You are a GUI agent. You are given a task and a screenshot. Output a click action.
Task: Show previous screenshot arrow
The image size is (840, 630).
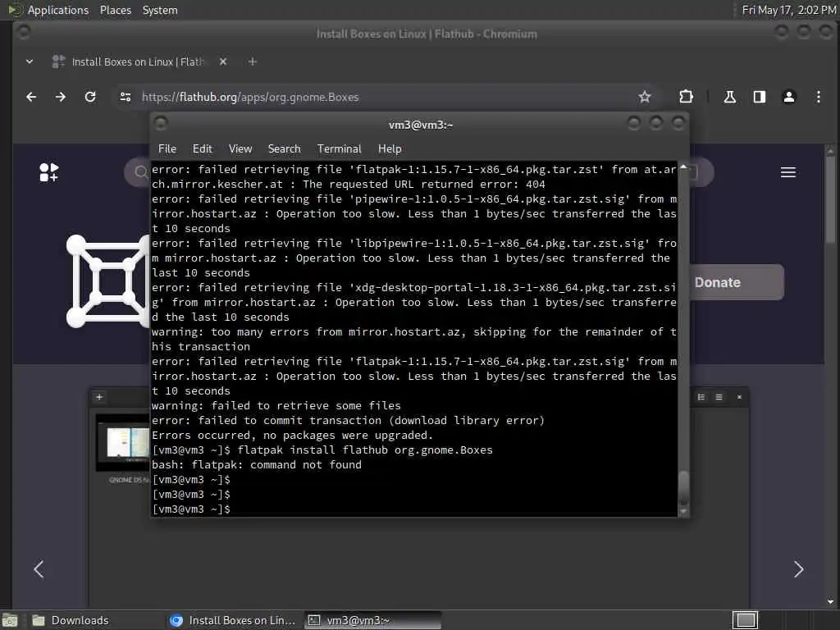tap(39, 569)
